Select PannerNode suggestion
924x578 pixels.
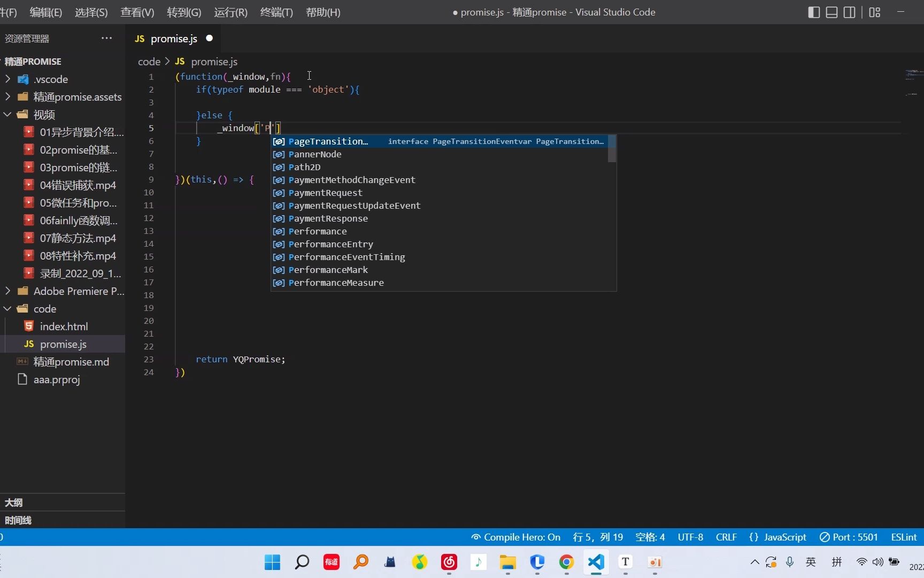point(440,154)
